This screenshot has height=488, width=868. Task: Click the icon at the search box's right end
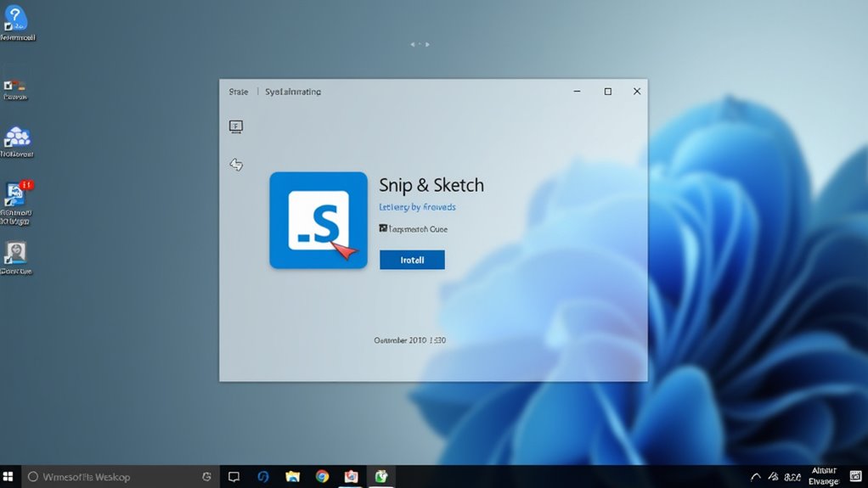pos(206,476)
